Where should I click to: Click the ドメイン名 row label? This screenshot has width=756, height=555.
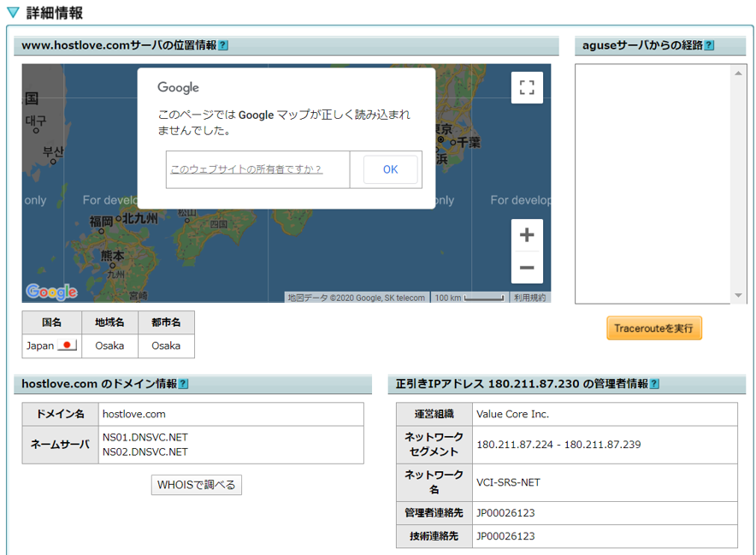pyautogui.click(x=60, y=414)
